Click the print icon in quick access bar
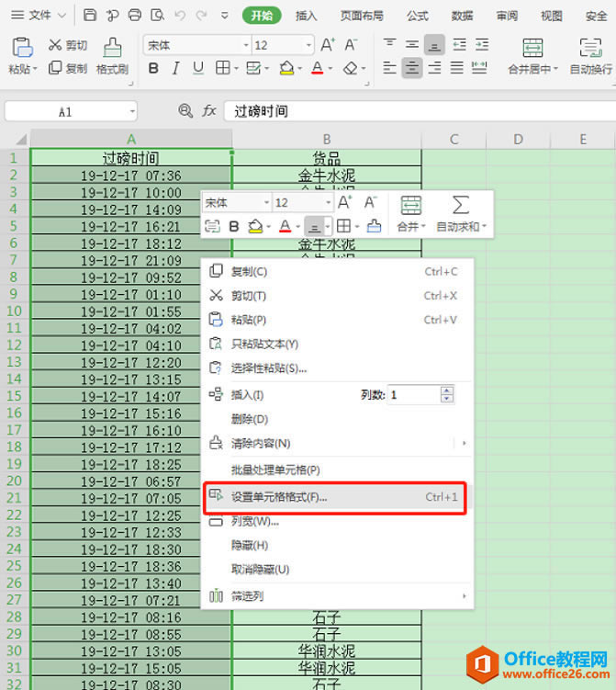Image resolution: width=616 pixels, height=690 pixels. (135, 16)
